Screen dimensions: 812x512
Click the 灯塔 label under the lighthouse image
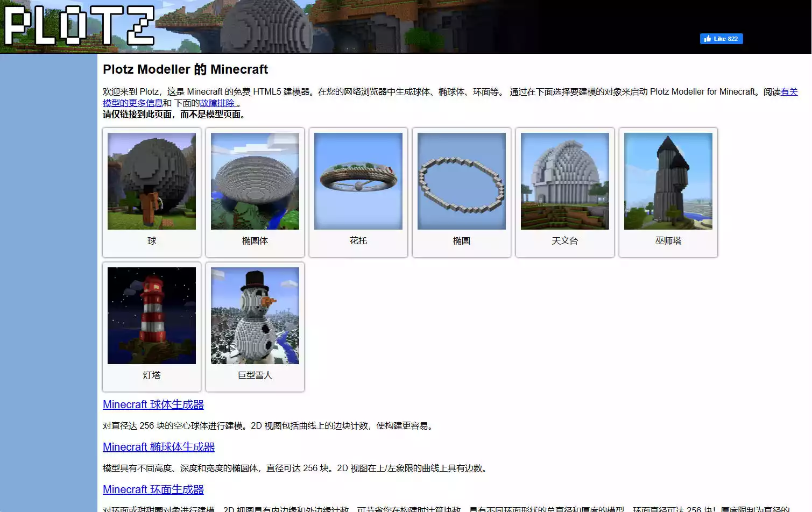(x=152, y=375)
